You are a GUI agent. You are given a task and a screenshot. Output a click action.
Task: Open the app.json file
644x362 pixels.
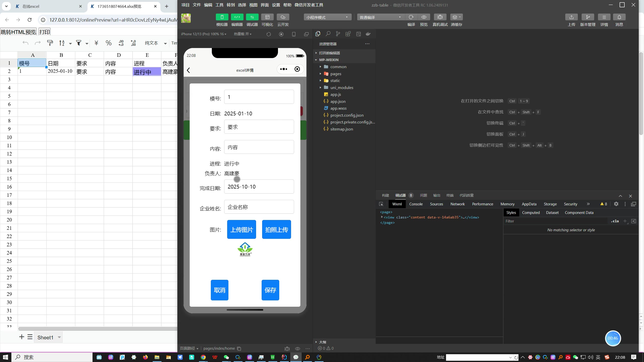tap(338, 101)
